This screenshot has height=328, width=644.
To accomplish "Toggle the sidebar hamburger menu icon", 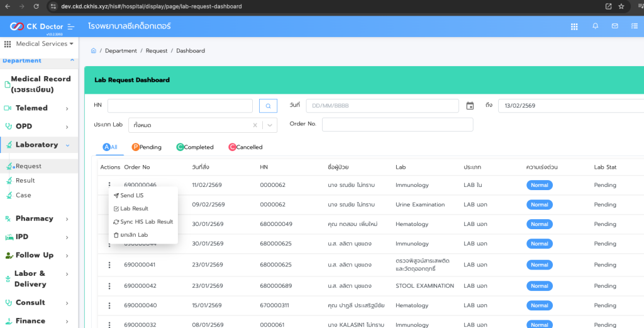I will [x=71, y=26].
